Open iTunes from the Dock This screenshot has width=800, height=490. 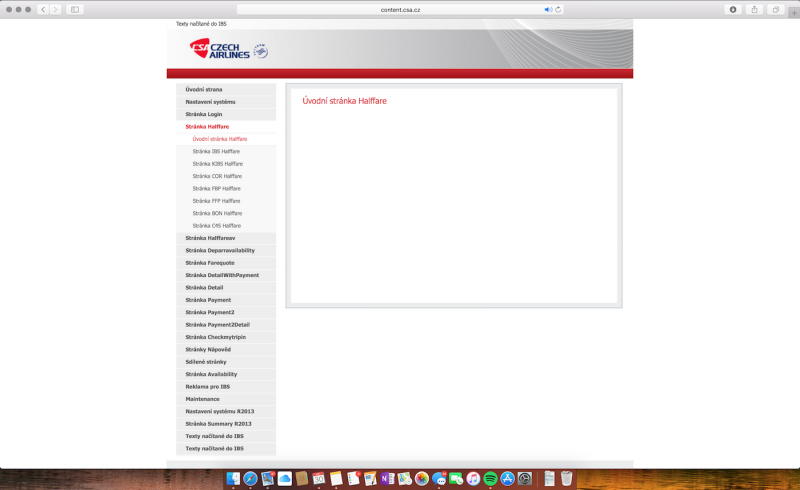tap(473, 478)
